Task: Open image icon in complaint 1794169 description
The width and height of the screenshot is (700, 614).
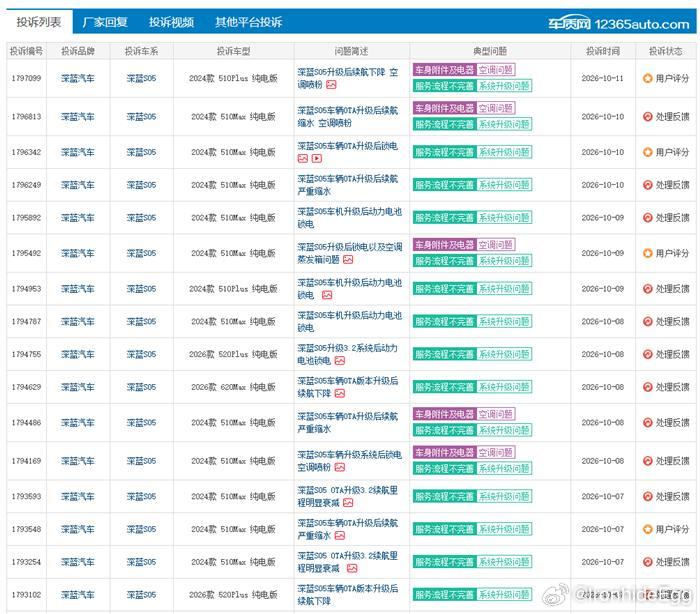Action: 340,468
